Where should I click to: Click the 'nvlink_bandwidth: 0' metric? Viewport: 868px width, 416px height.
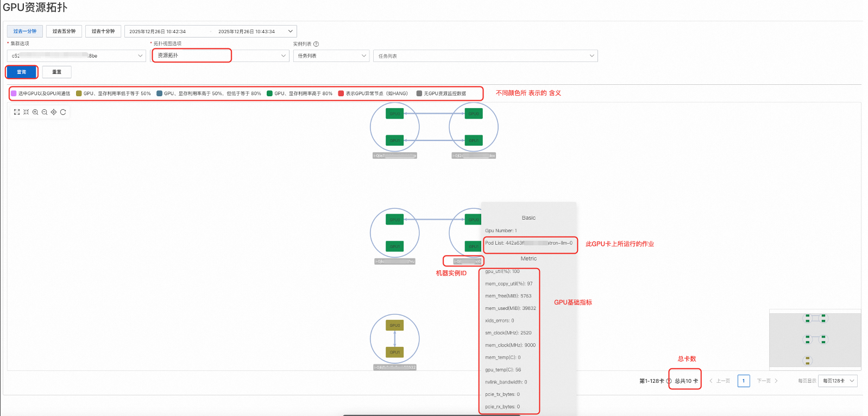506,382
